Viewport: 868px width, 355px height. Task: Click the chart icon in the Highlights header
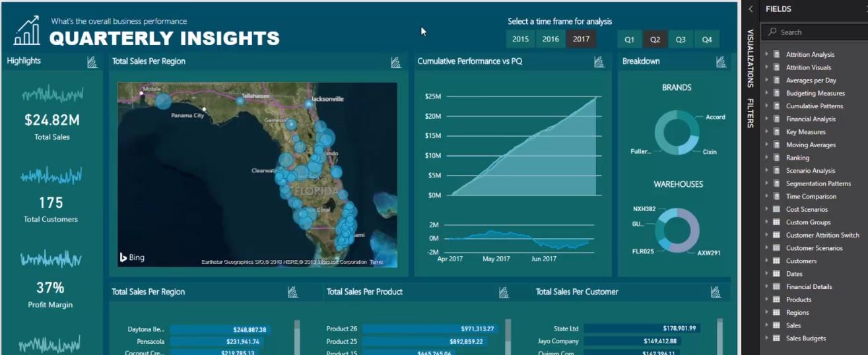click(x=92, y=61)
